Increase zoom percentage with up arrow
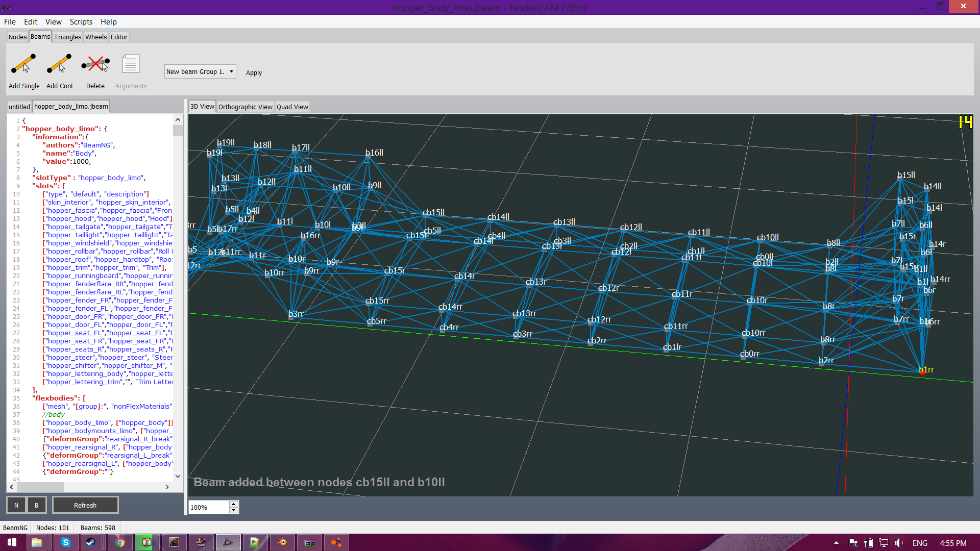This screenshot has height=551, width=980. tap(234, 504)
